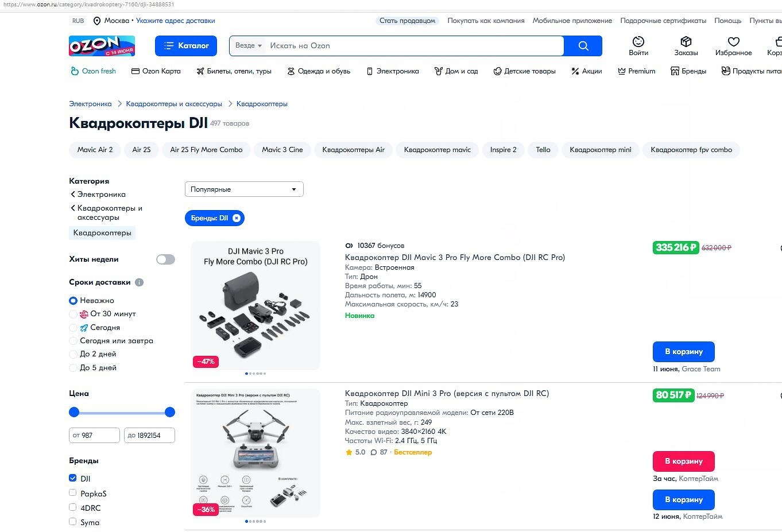
Task: Open Ozon fresh section
Action: 93,71
